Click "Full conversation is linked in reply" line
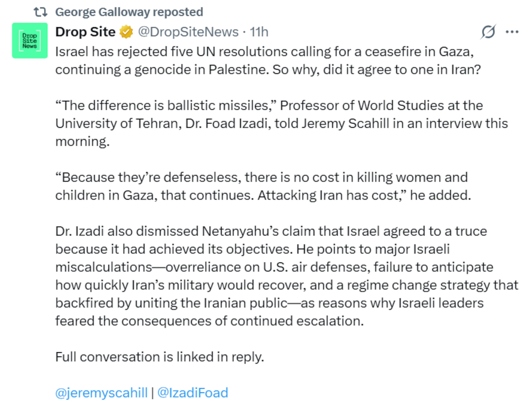The image size is (532, 410). pyautogui.click(x=160, y=357)
